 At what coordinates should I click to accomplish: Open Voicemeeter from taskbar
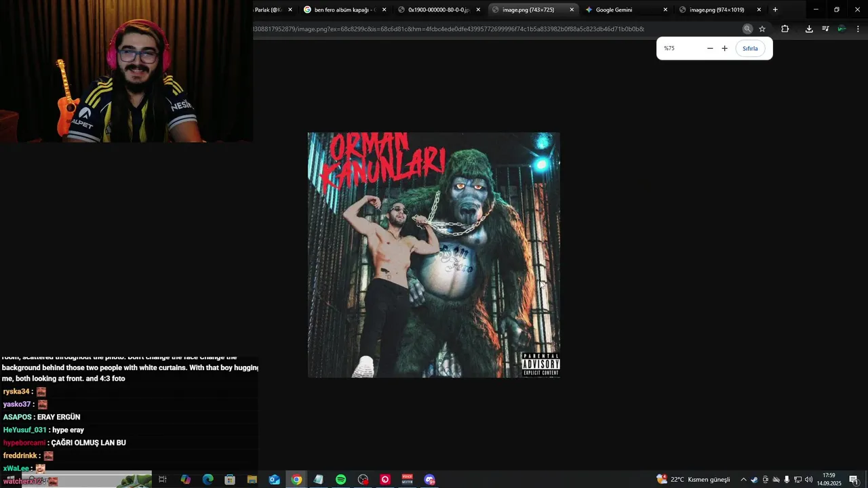[x=408, y=479]
